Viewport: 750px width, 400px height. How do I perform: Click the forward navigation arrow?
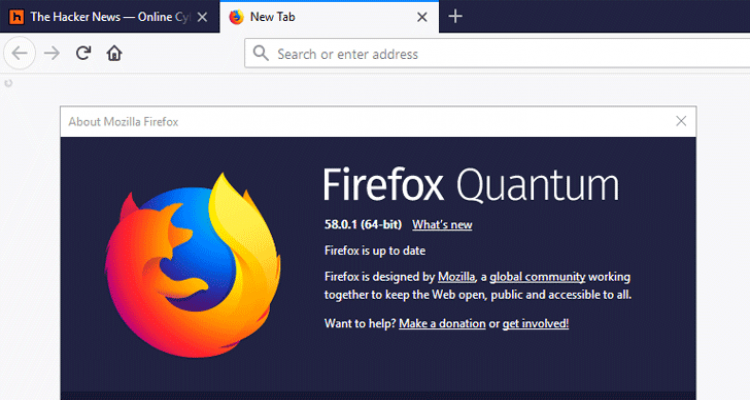52,53
